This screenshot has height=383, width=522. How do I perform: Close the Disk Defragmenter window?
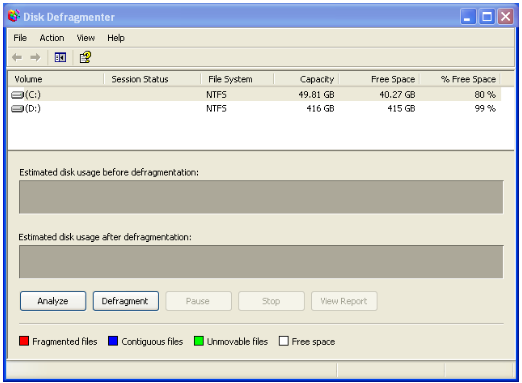click(506, 16)
